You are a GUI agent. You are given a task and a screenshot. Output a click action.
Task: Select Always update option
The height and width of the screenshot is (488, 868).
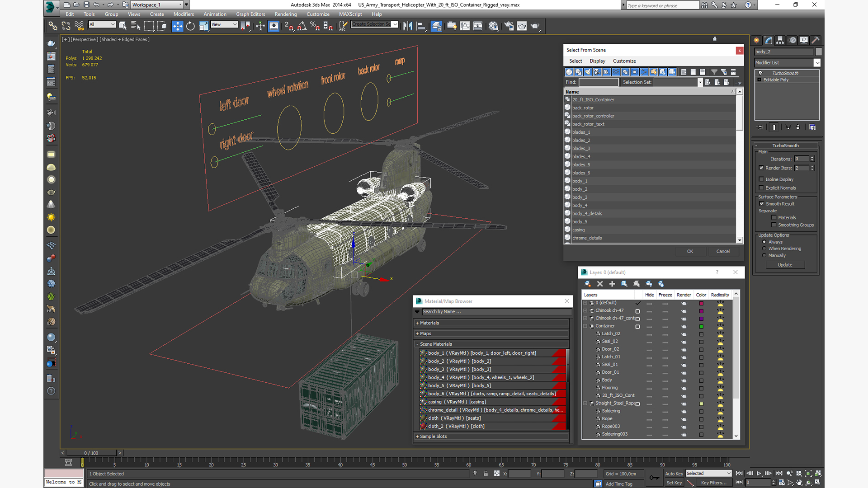[x=764, y=242]
